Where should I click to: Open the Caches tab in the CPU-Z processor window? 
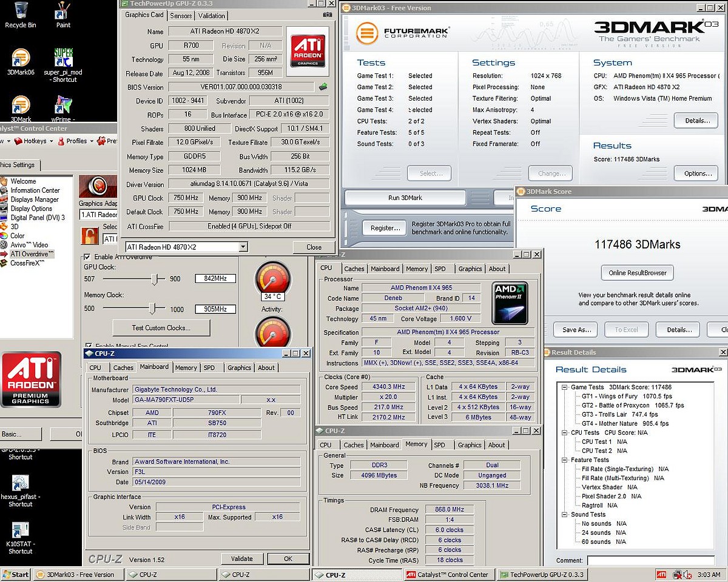point(354,269)
